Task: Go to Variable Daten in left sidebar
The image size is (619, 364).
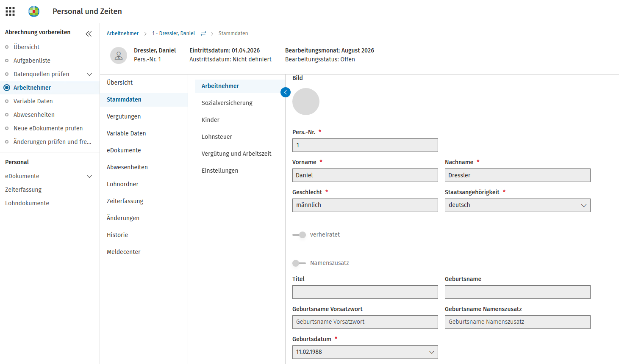Action: coord(33,101)
